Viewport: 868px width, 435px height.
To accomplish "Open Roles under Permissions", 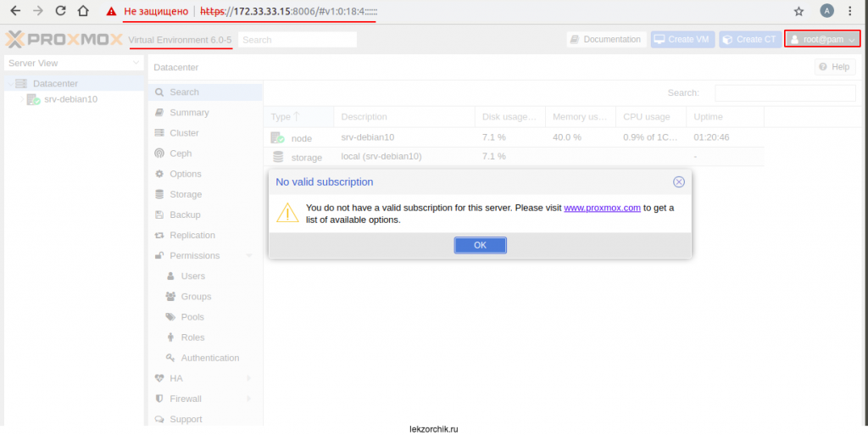I will coord(205,337).
